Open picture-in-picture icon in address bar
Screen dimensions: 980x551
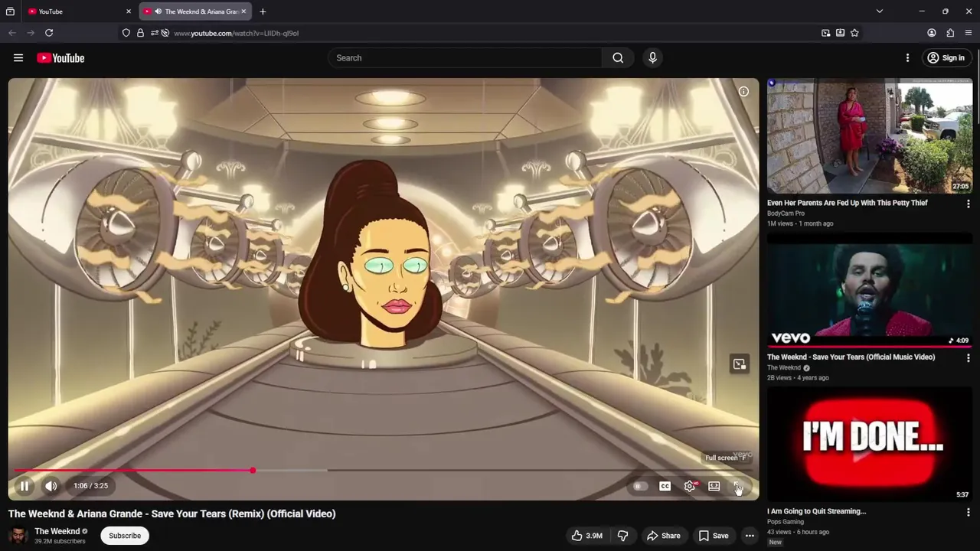coord(826,33)
